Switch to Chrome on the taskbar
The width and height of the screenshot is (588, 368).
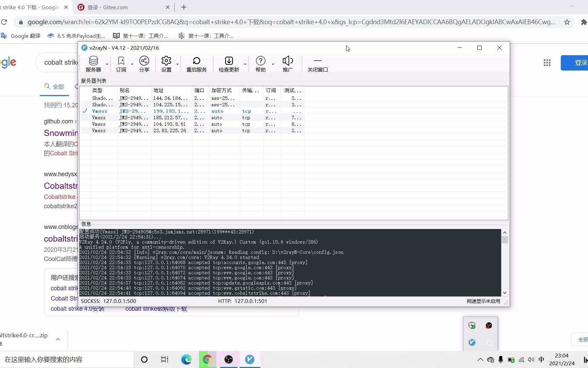tap(208, 359)
